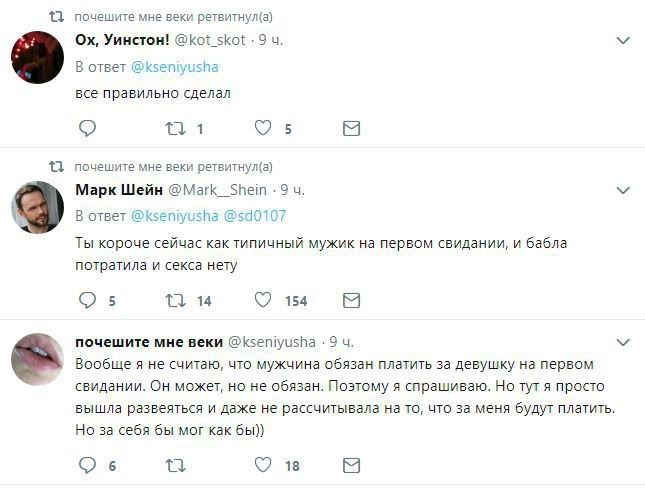Click envelope icon on bottom @kseniyusha tweet
Viewport: 645px width, 493px height.
pyautogui.click(x=351, y=465)
